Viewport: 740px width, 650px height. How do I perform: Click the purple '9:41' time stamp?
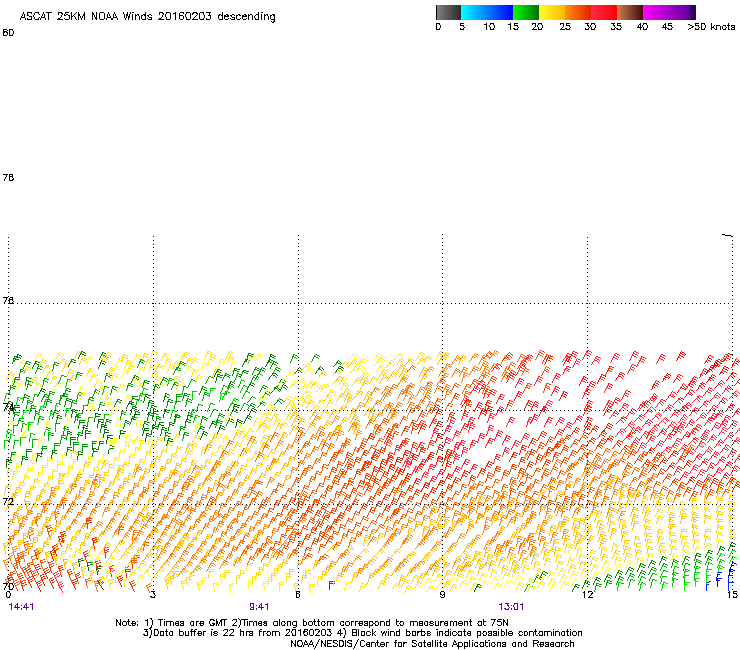(259, 607)
